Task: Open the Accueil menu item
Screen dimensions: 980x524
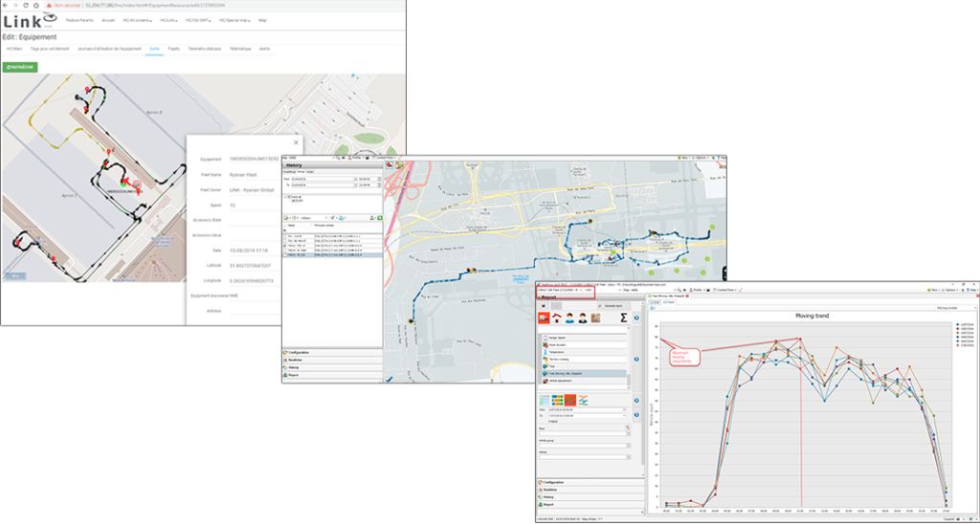Action: (x=108, y=20)
